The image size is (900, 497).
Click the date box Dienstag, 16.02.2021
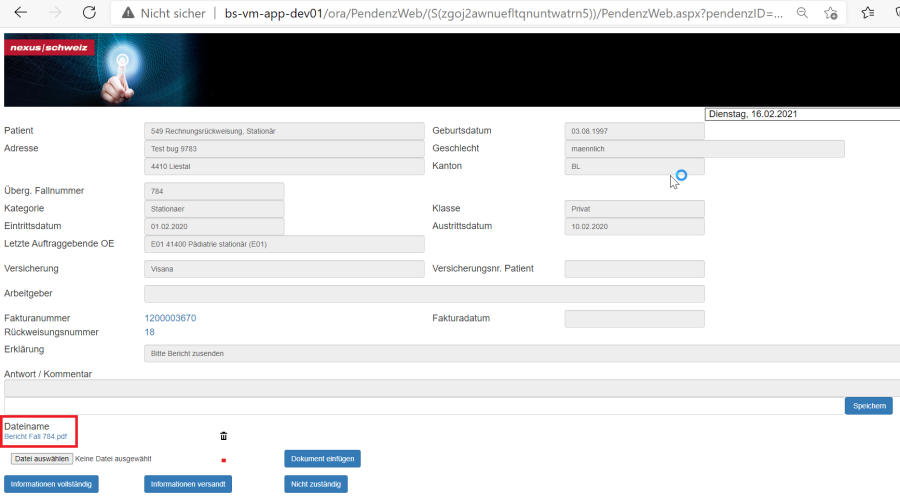[802, 114]
